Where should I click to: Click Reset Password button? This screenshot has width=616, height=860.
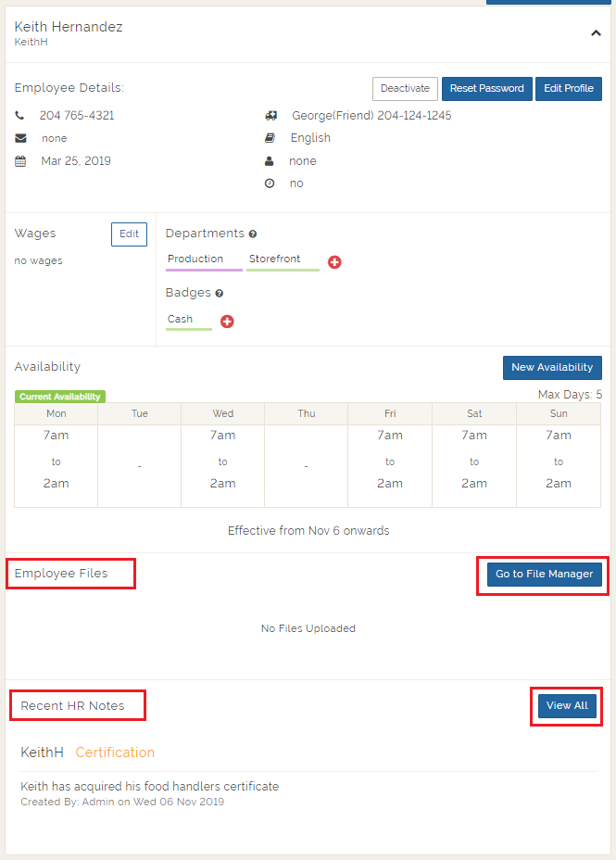point(486,89)
